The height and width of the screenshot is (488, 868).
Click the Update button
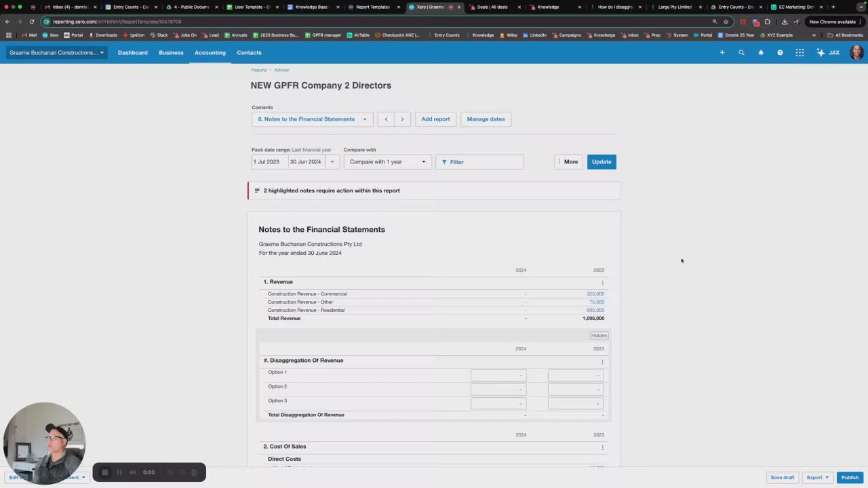pyautogui.click(x=601, y=162)
